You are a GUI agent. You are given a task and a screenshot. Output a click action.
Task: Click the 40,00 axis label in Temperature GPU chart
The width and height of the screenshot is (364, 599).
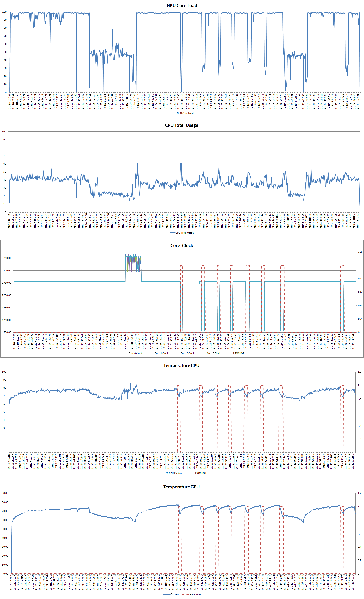(5, 538)
